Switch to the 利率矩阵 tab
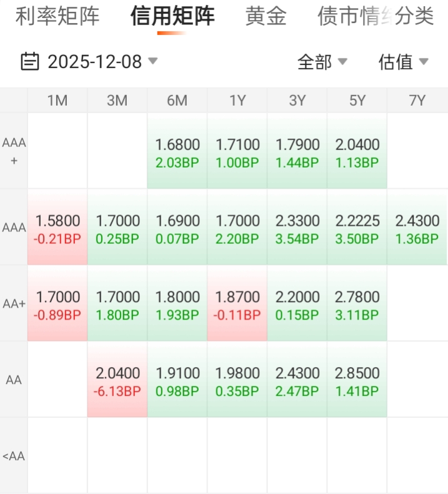Image resolution: width=448 pixels, height=494 pixels. [57, 16]
